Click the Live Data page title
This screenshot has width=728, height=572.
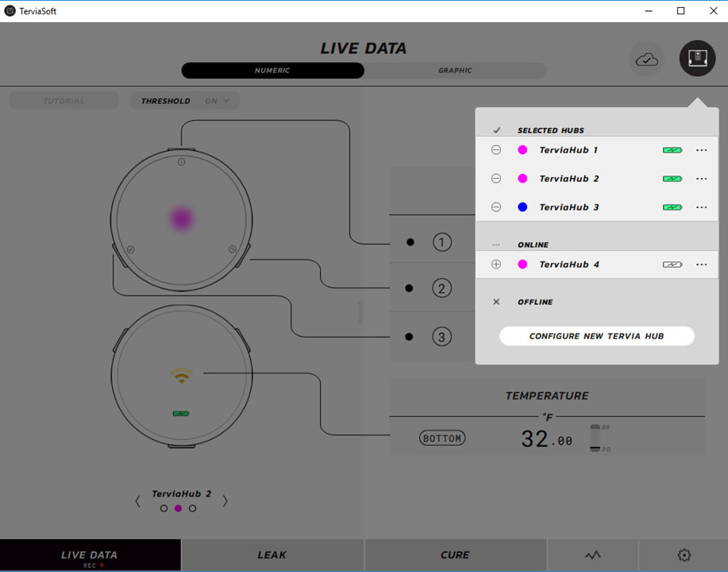point(364,48)
